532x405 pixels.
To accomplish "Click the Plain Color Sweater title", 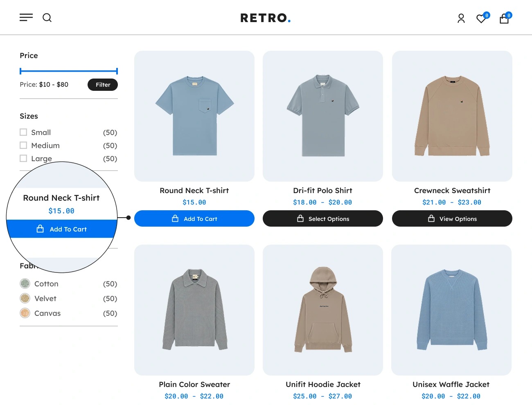I will click(x=194, y=385).
